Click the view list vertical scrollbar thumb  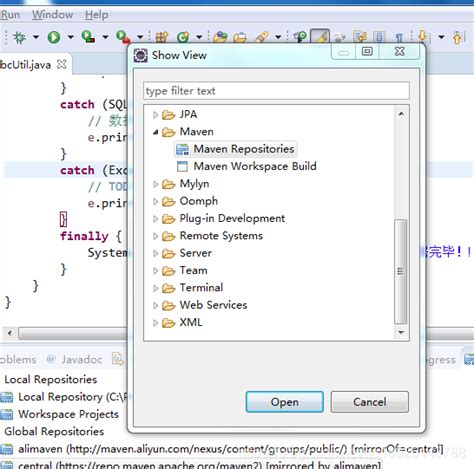[x=401, y=271]
